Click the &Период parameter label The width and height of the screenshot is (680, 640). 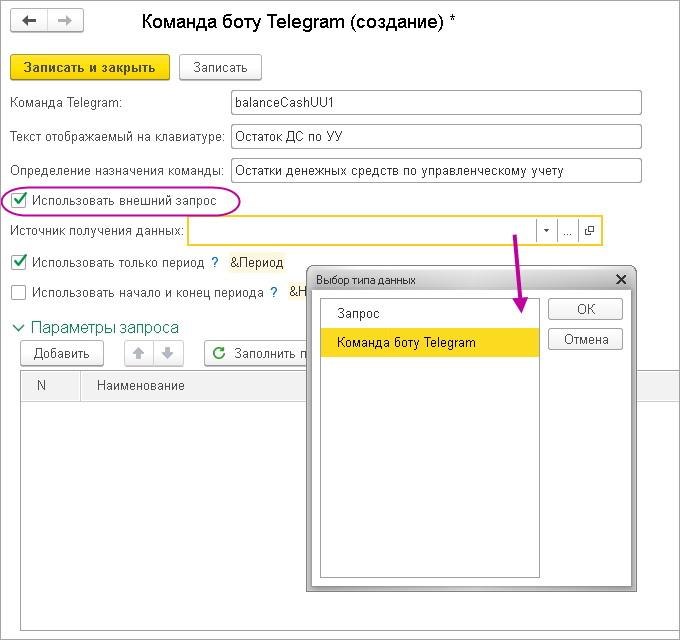pyautogui.click(x=257, y=262)
